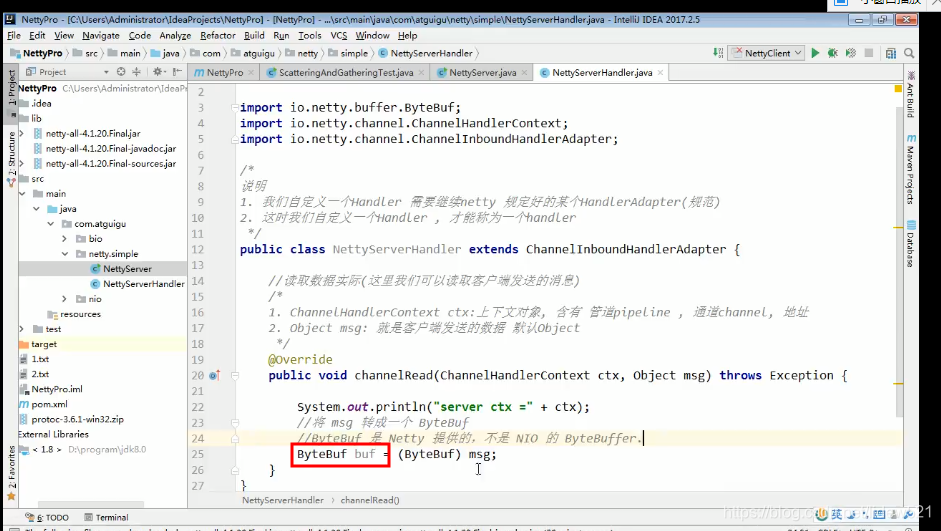Open the Navigate menu

tap(101, 35)
